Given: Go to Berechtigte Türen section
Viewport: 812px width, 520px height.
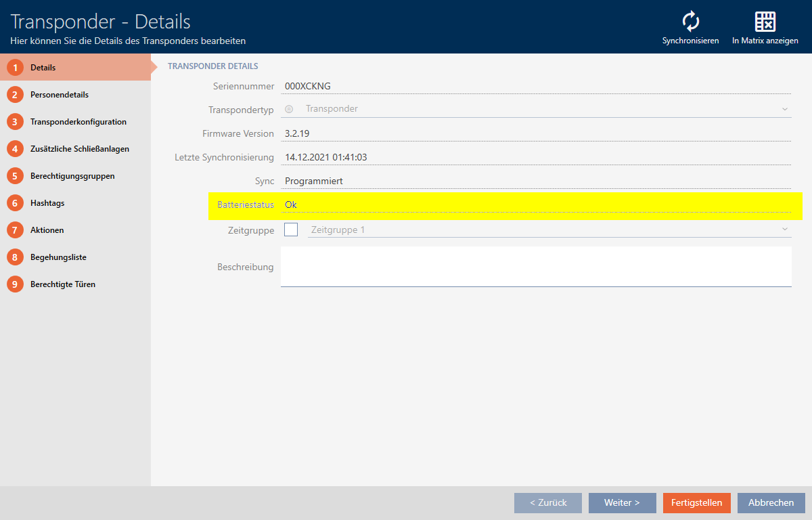Looking at the screenshot, I should [x=62, y=284].
